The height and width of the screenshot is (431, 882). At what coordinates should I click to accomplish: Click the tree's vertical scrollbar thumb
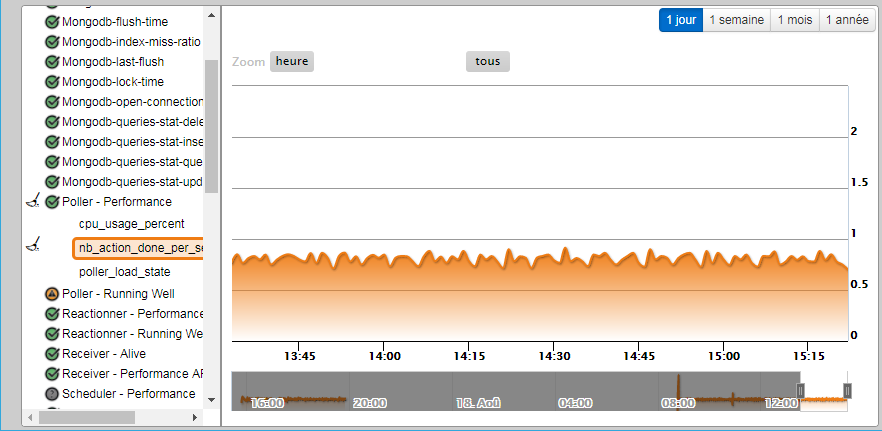pos(212,126)
